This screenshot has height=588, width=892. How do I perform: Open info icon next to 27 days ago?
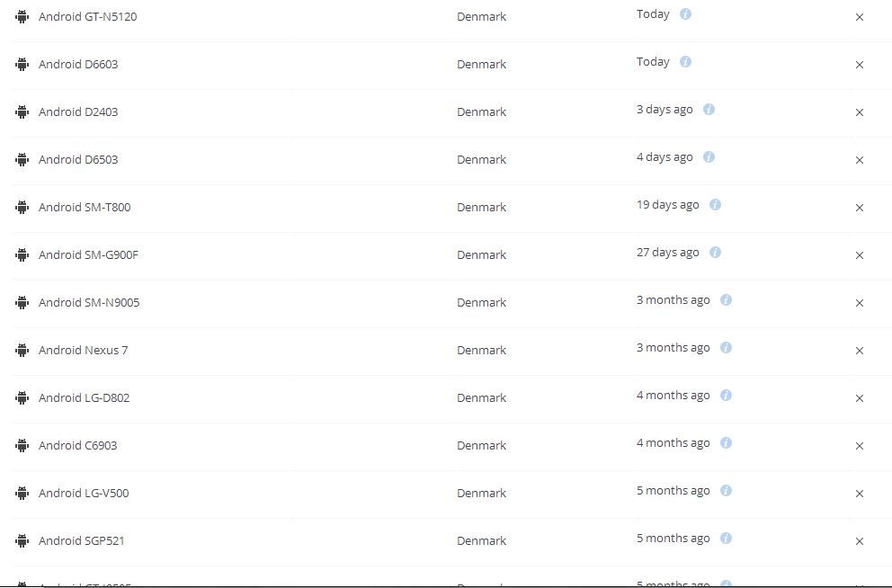point(715,252)
